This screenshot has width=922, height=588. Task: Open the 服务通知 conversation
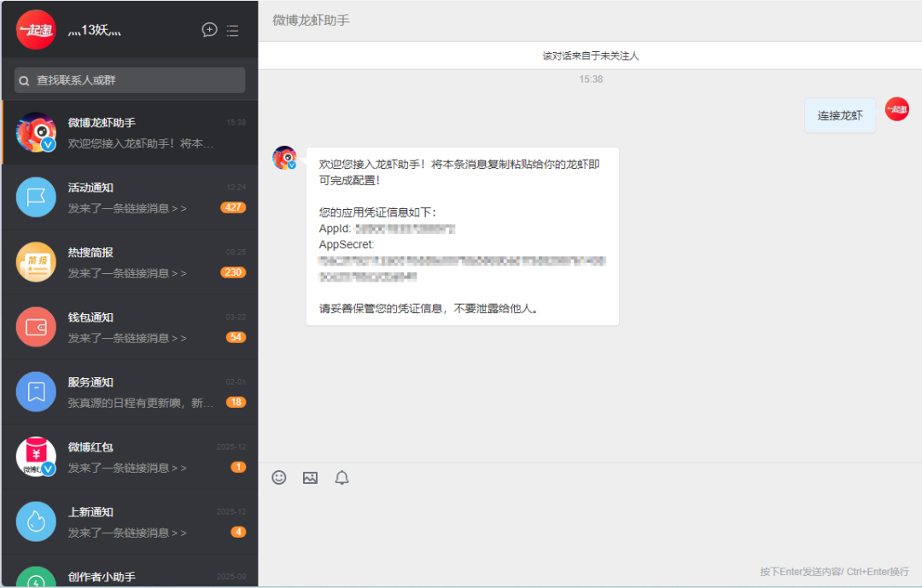[x=130, y=392]
